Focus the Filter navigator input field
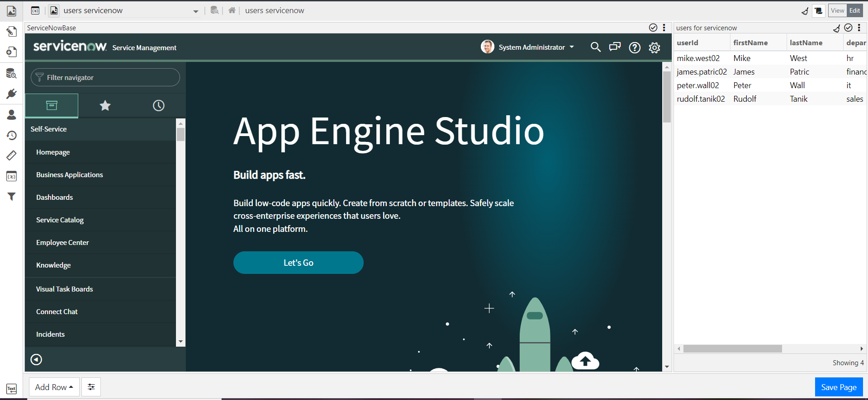 pyautogui.click(x=105, y=77)
